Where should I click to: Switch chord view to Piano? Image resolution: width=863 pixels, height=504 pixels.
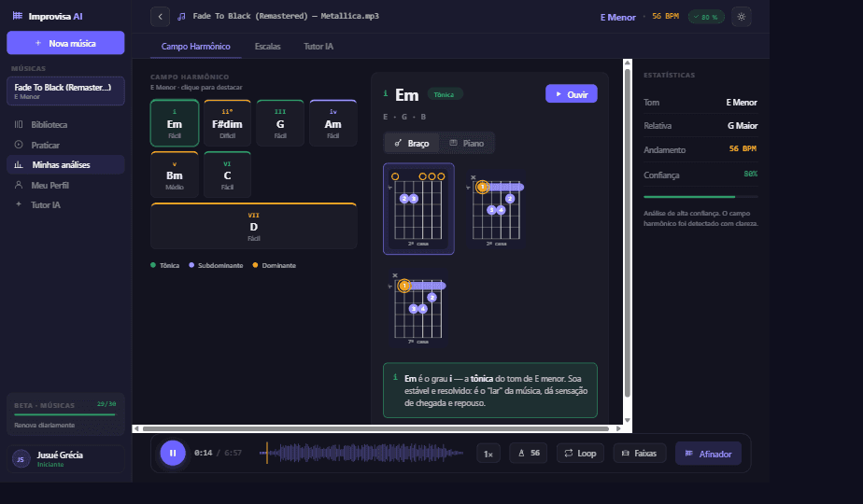tap(467, 143)
